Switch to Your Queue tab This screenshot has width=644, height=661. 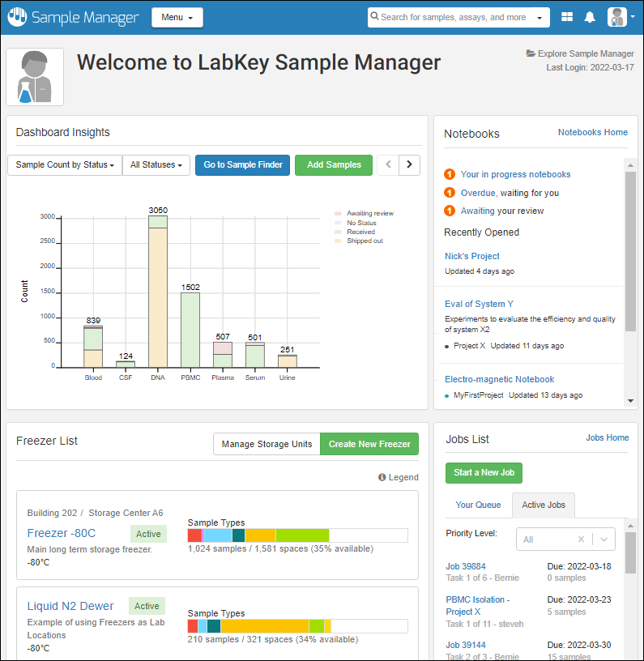pos(478,505)
